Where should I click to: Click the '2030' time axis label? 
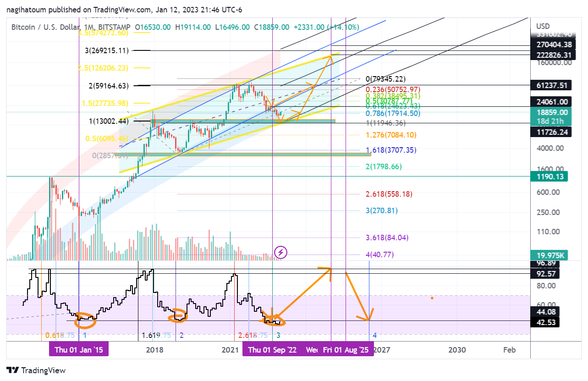457,350
